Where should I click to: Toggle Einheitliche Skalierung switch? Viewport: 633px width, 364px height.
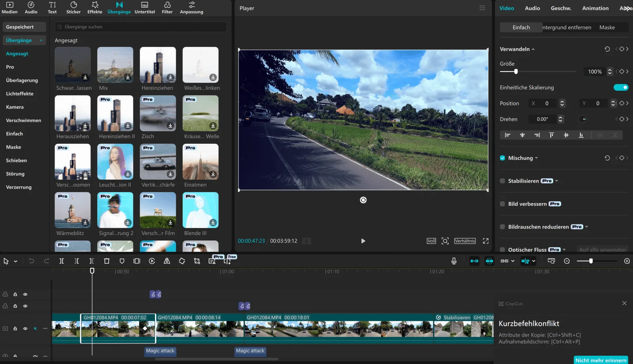tap(621, 87)
